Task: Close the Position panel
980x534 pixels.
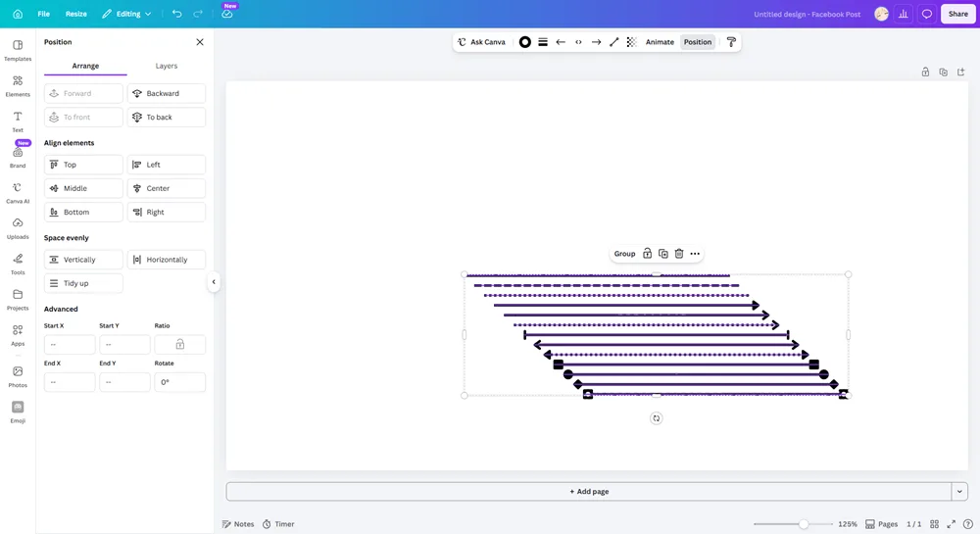Action: [200, 42]
